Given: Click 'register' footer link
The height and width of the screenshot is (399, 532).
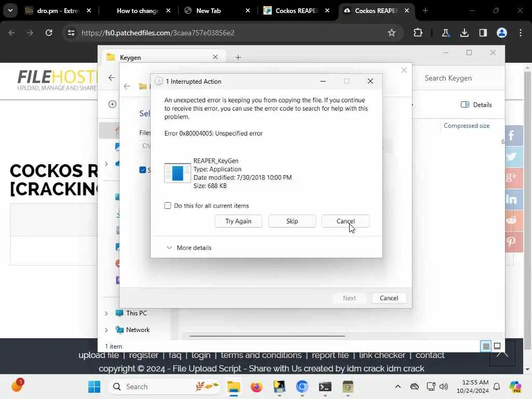Looking at the screenshot, I should coord(143,355).
